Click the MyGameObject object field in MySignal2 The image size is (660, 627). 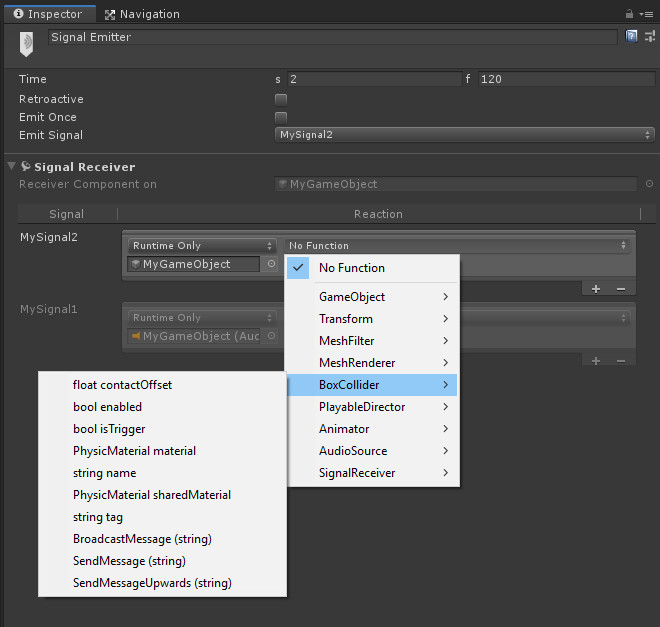coord(194,264)
